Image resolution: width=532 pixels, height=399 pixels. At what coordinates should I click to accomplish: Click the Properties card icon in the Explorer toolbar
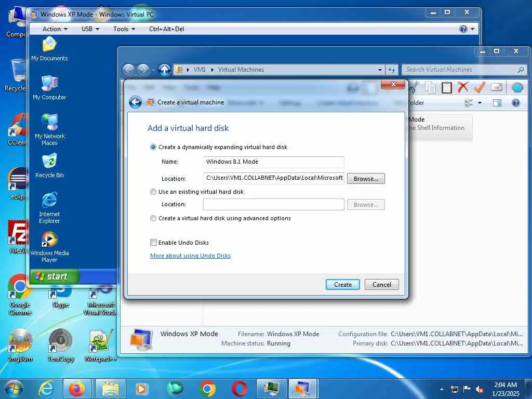pos(496,87)
